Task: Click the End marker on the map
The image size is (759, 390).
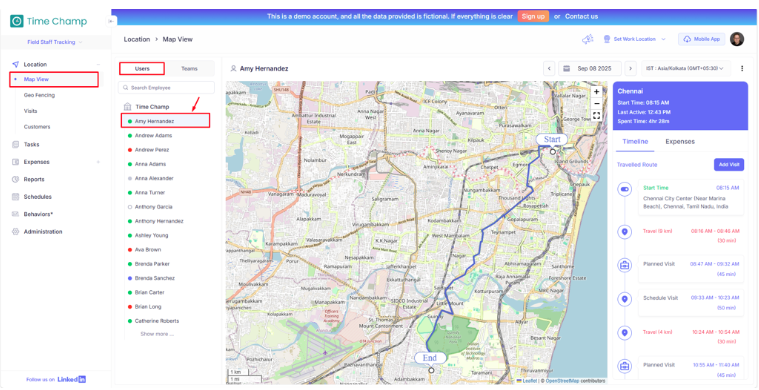Action: [431, 370]
